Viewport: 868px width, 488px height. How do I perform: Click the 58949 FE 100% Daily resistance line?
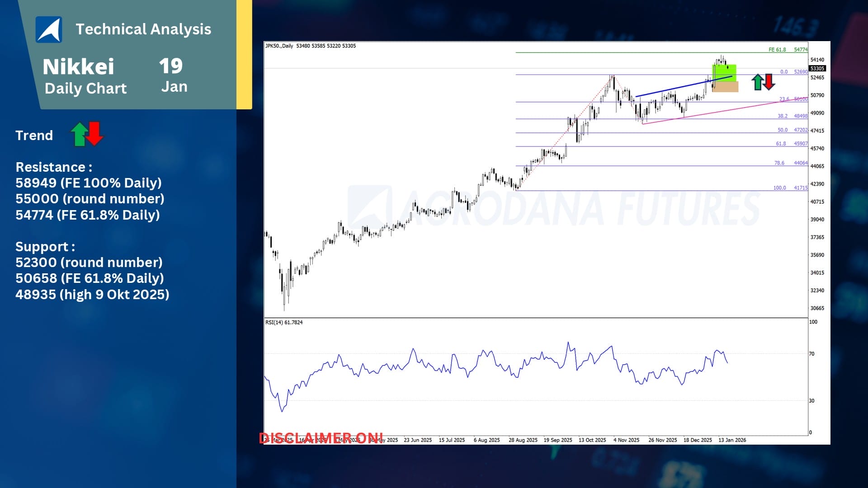point(89,183)
